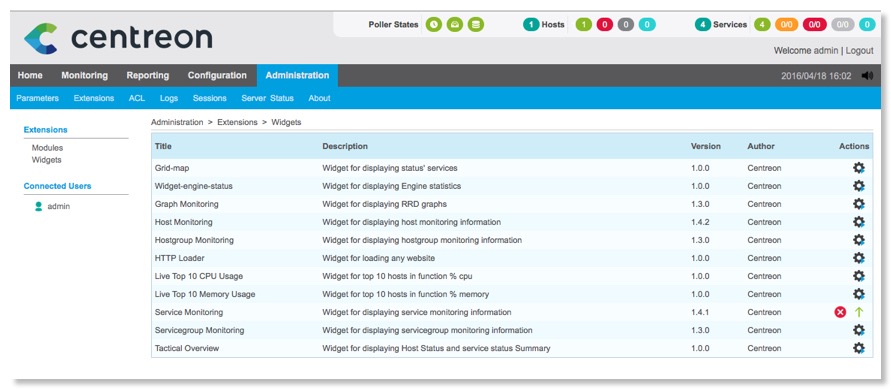Open the Monitoring menu
This screenshot has height=389, width=891.
(84, 76)
